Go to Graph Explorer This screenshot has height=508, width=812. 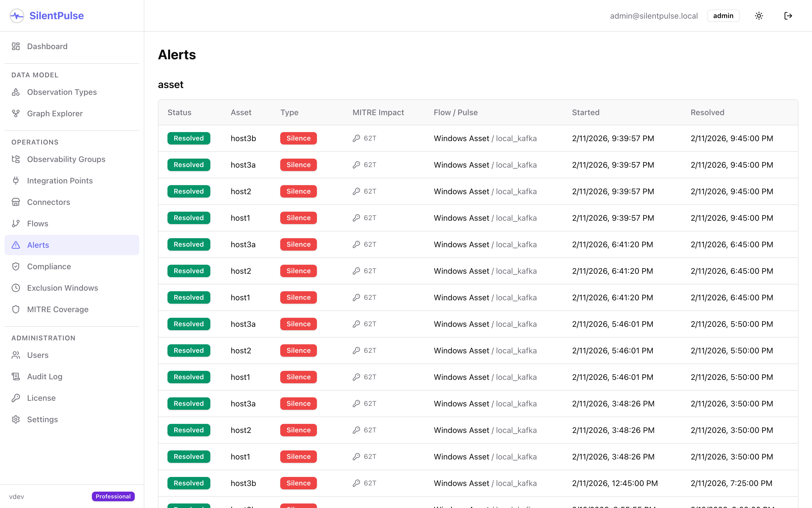(72, 113)
